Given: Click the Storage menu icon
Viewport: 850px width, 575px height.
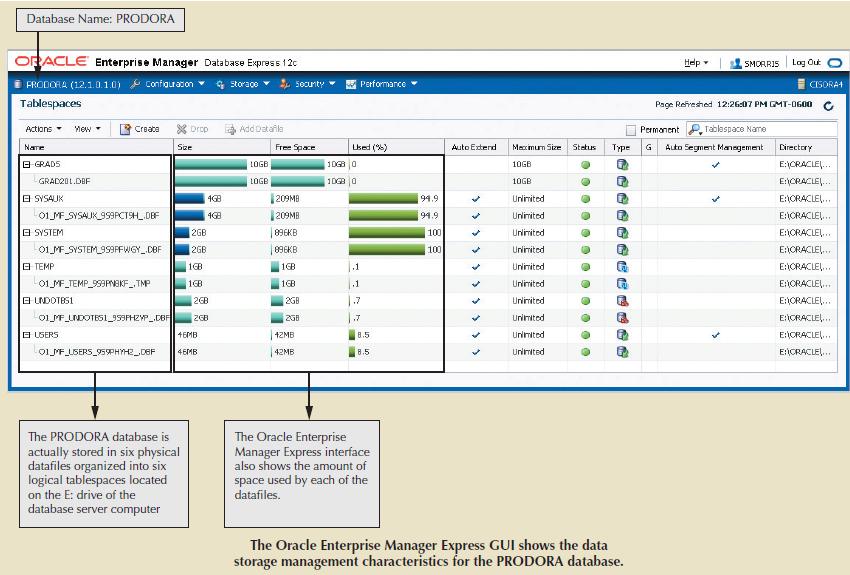Looking at the screenshot, I should coord(220,84).
